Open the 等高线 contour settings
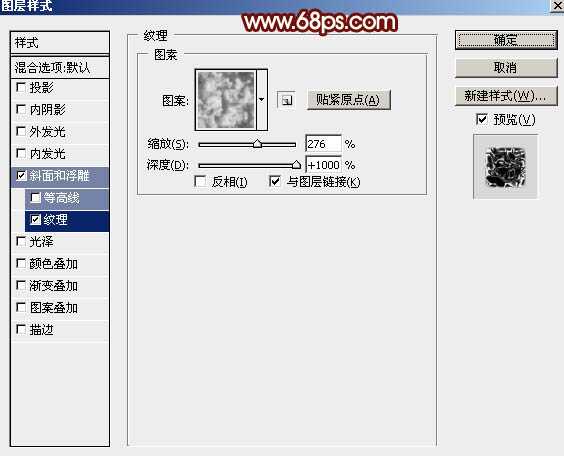This screenshot has width=564, height=456. pos(62,198)
